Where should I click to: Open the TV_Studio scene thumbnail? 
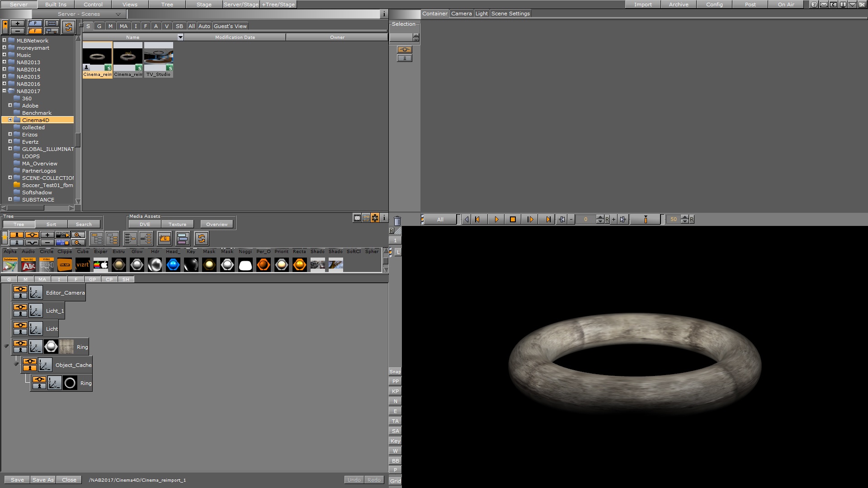159,59
